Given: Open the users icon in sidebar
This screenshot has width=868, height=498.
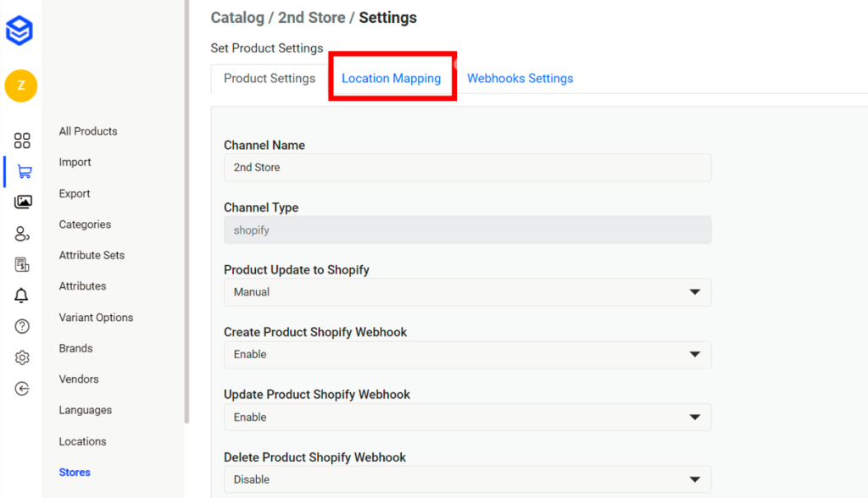Looking at the screenshot, I should [22, 234].
